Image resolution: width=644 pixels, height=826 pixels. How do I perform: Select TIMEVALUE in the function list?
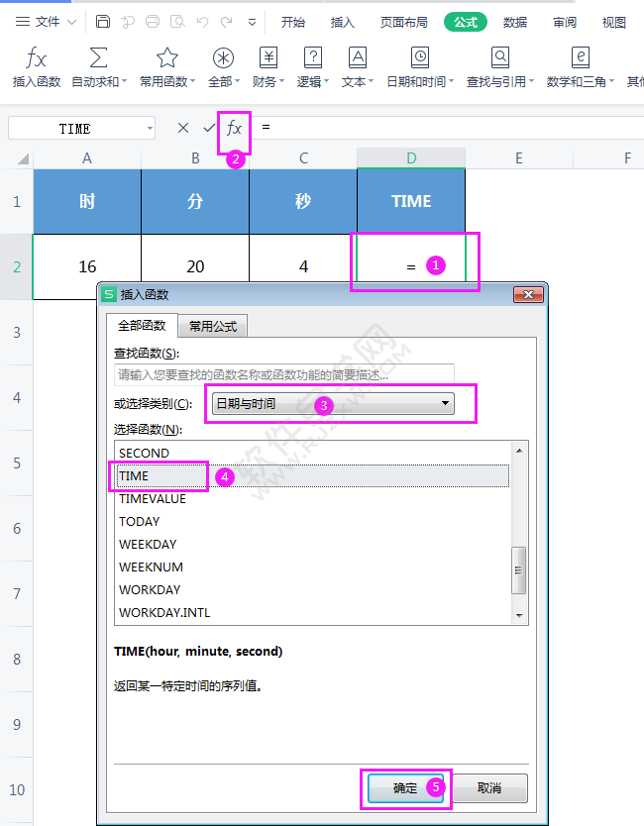pos(313,498)
